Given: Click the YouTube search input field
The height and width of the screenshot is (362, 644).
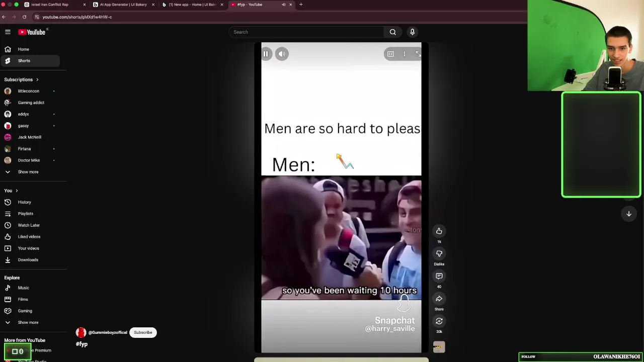Looking at the screenshot, I should (307, 32).
